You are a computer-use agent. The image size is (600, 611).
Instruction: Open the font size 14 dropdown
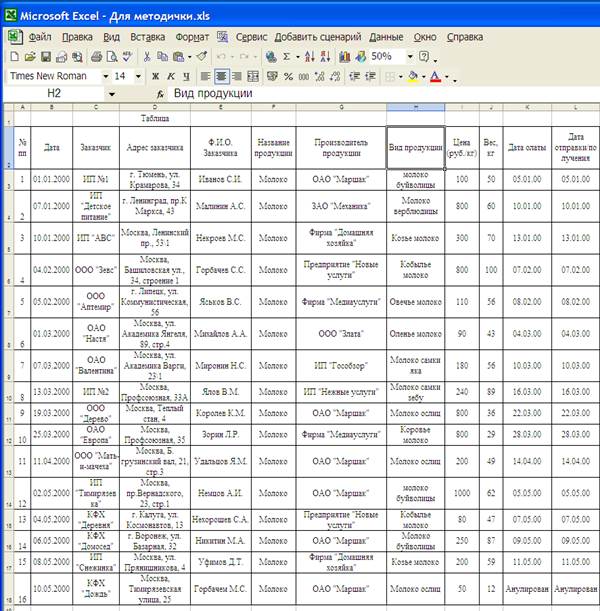click(x=138, y=76)
